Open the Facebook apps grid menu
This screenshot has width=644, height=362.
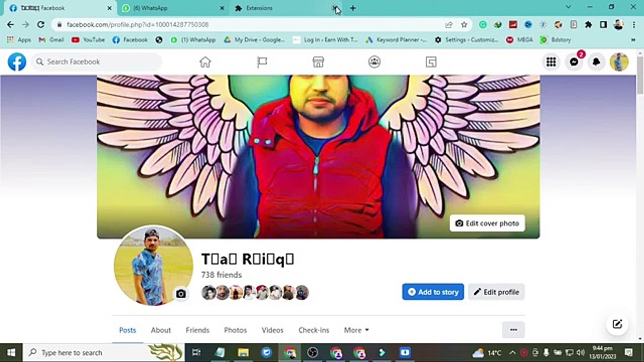[551, 62]
